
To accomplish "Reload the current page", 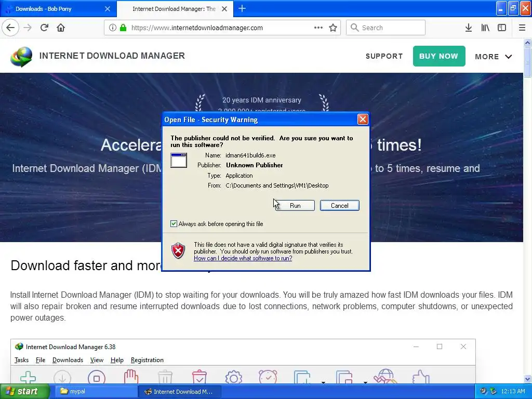I will [45, 28].
